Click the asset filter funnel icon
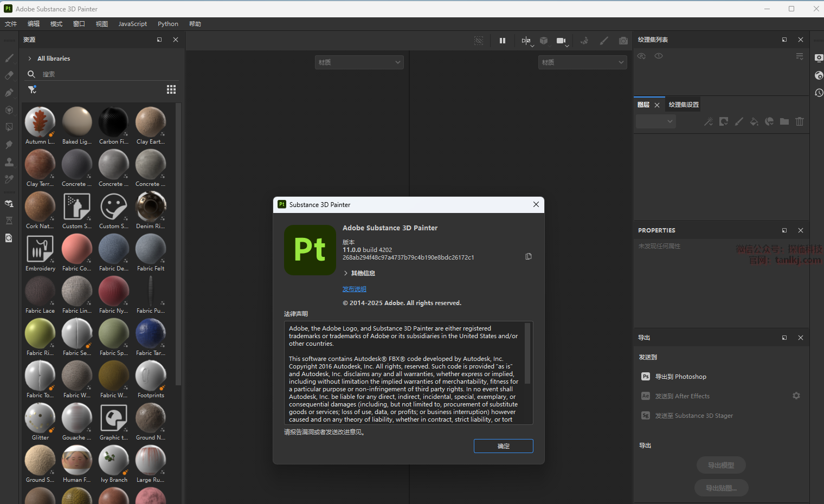This screenshot has height=504, width=824. [32, 89]
